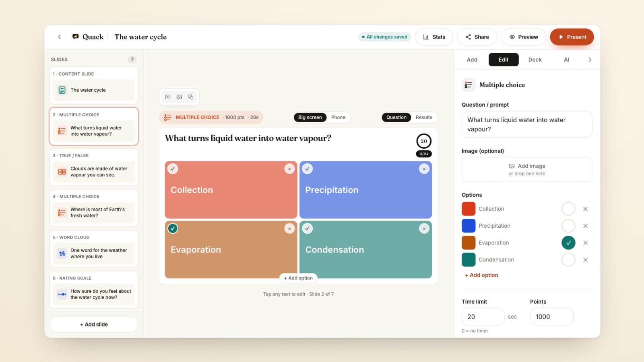The image size is (644, 362).
Task: Edit the Time limit field
Action: (x=483, y=317)
